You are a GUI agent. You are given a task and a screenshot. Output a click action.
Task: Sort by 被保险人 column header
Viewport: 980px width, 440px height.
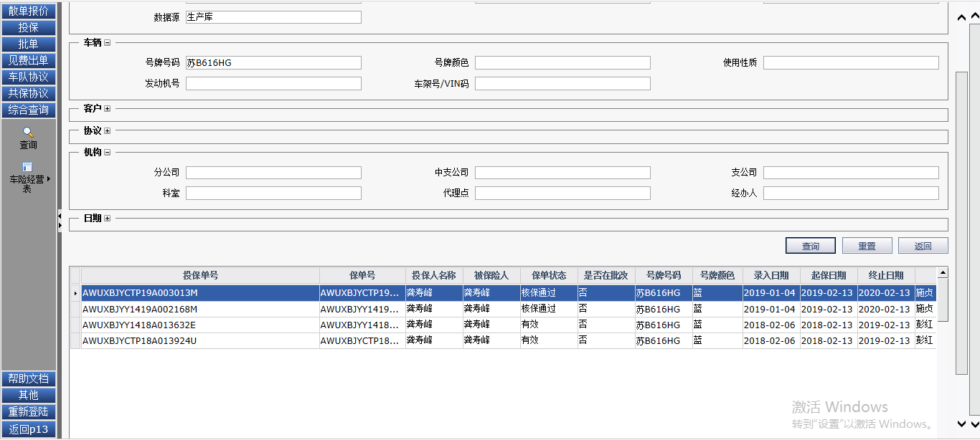[491, 276]
